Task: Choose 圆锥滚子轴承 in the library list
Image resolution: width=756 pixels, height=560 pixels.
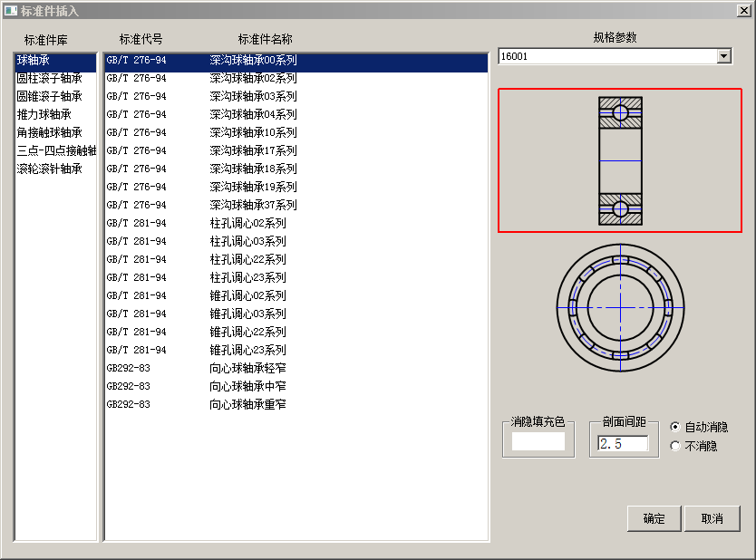Action: (55, 96)
